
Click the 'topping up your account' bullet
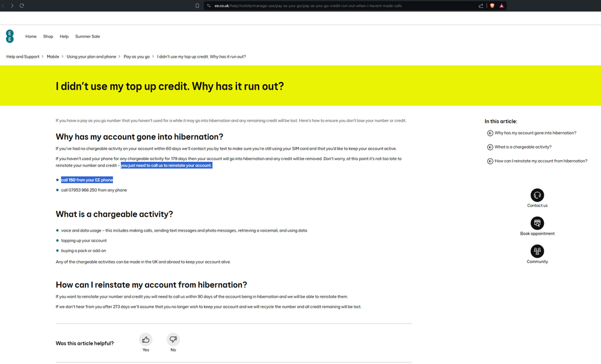(x=84, y=241)
